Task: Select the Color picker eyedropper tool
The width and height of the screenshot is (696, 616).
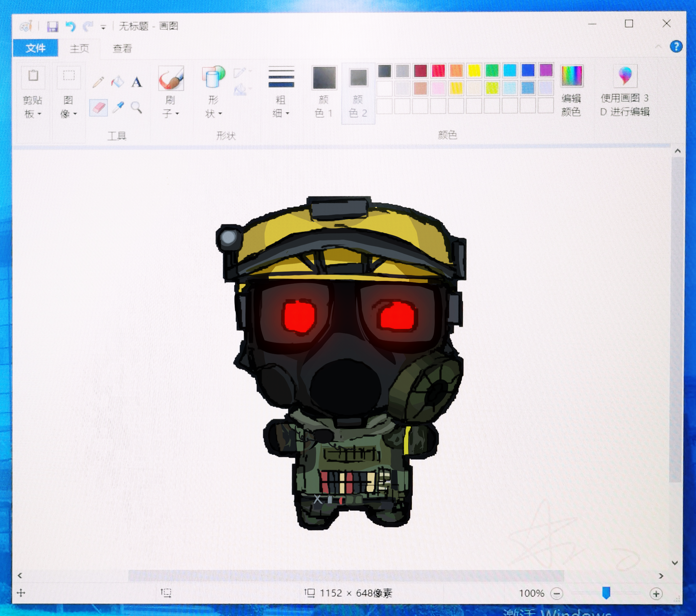Action: click(x=118, y=108)
